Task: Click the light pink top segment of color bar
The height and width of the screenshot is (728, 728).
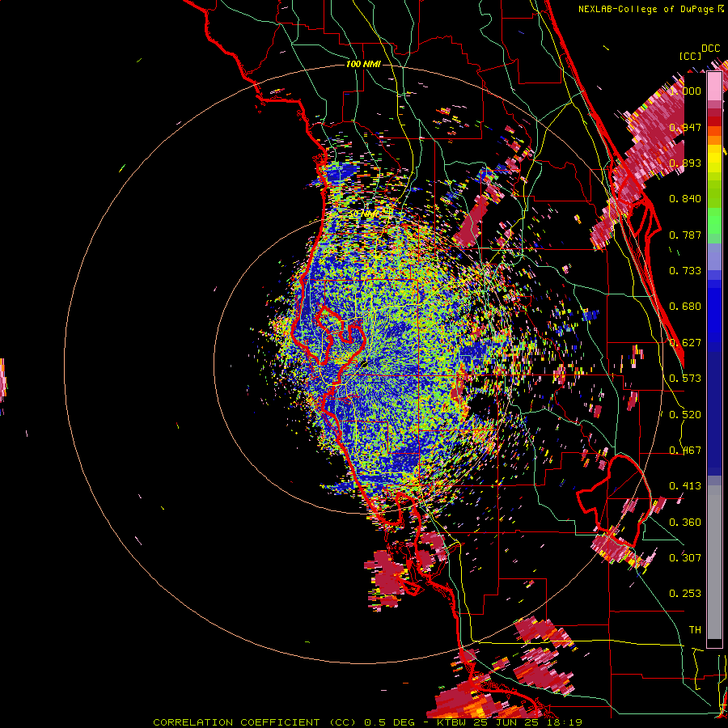Action: (714, 86)
